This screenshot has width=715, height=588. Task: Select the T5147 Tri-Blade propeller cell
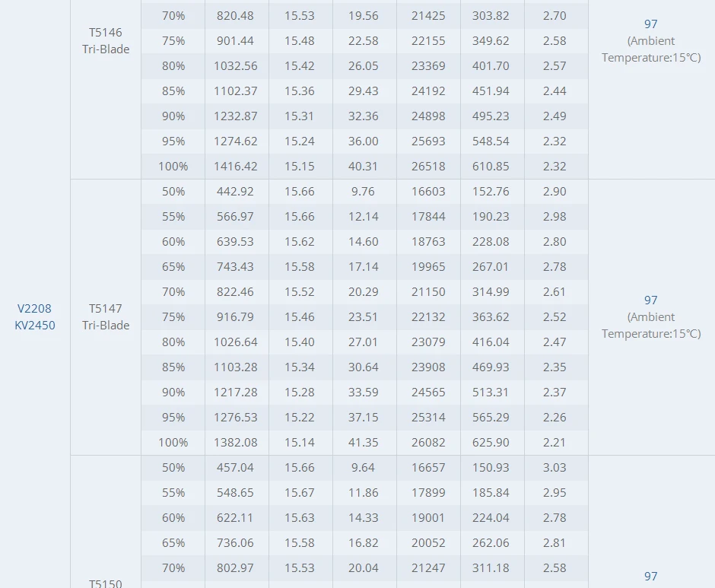pos(106,316)
